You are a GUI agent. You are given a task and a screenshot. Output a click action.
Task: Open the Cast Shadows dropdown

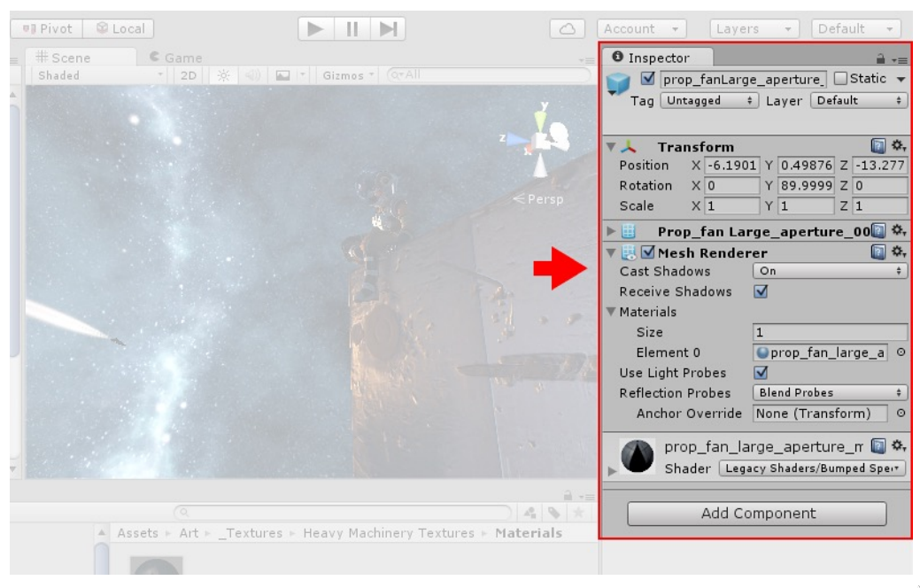pos(830,270)
